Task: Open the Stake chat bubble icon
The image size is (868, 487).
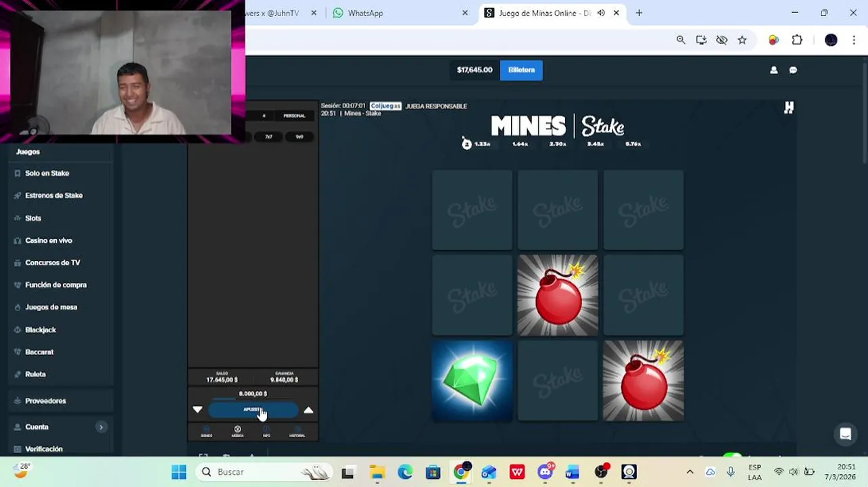Action: [x=793, y=70]
